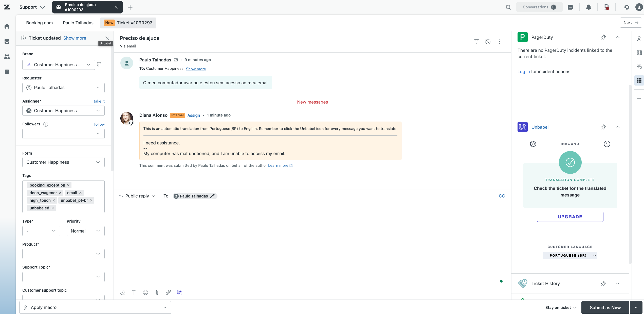The image size is (644, 314).
Task: Open the Organizations building sidebar icon
Action: [7, 72]
